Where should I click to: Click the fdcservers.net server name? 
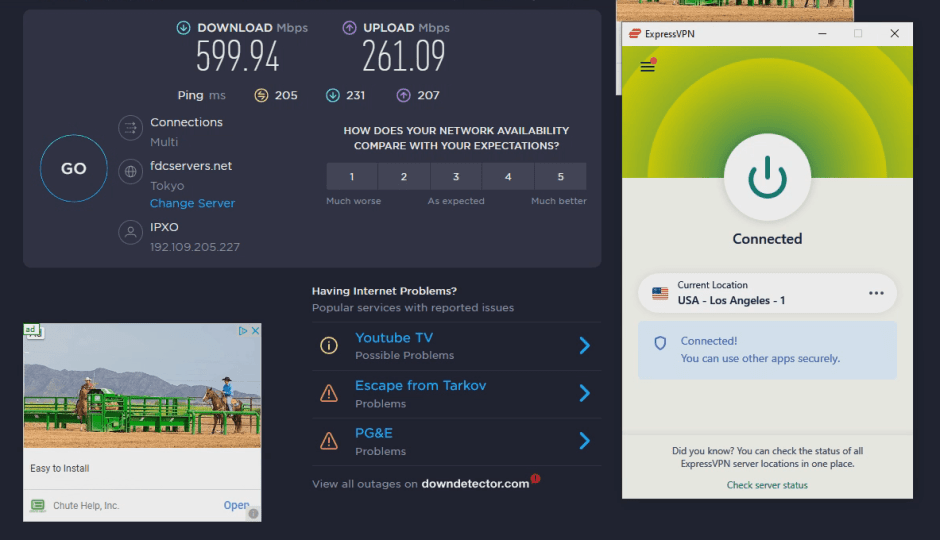191,166
